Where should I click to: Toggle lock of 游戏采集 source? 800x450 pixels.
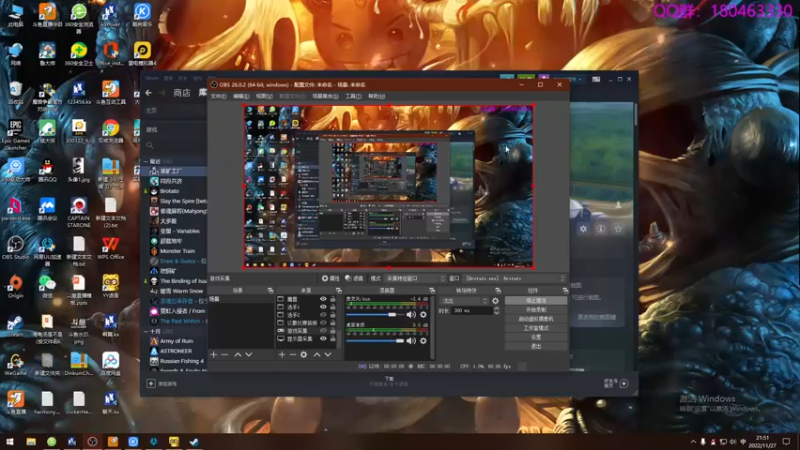333,331
